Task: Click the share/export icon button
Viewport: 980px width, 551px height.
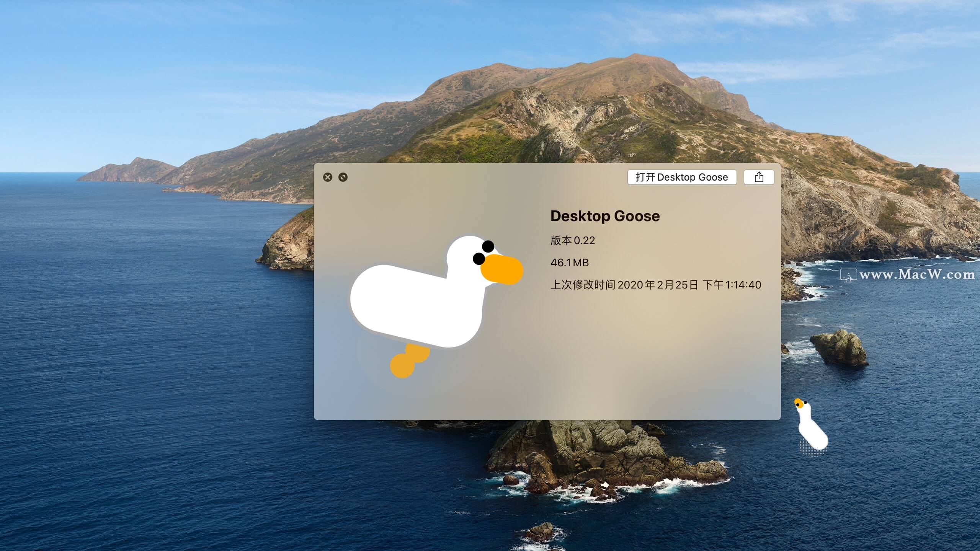Action: [x=759, y=177]
